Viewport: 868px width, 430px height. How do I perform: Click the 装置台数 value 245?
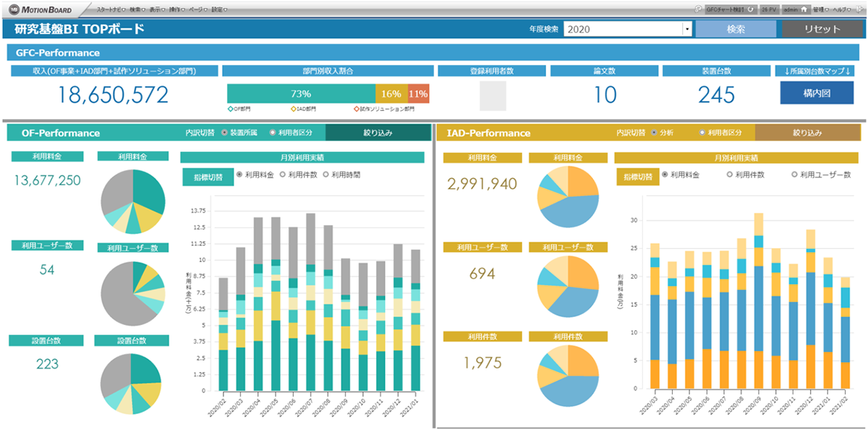[717, 95]
